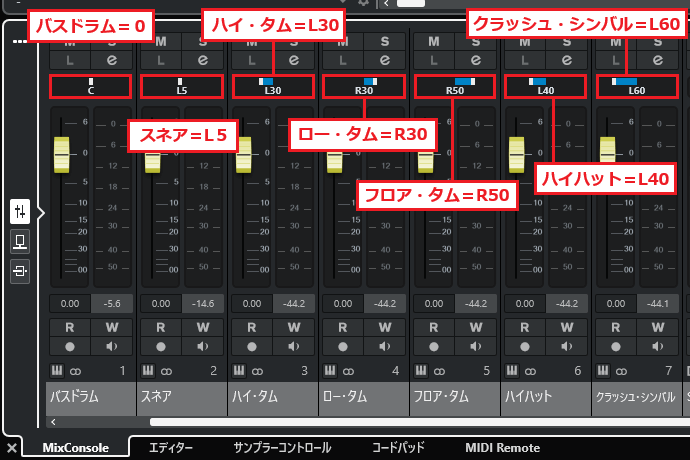
Task: Enable Read automation on ロー・タム channel
Action: 342,327
